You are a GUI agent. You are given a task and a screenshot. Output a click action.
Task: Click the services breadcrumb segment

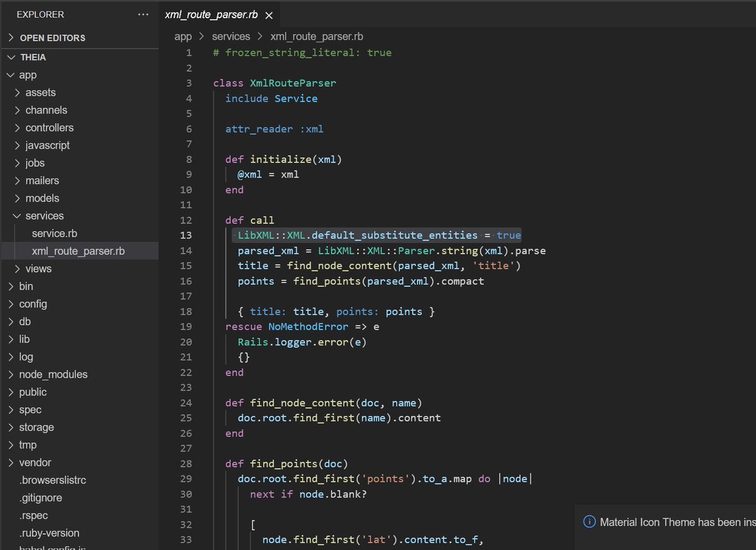(x=231, y=37)
